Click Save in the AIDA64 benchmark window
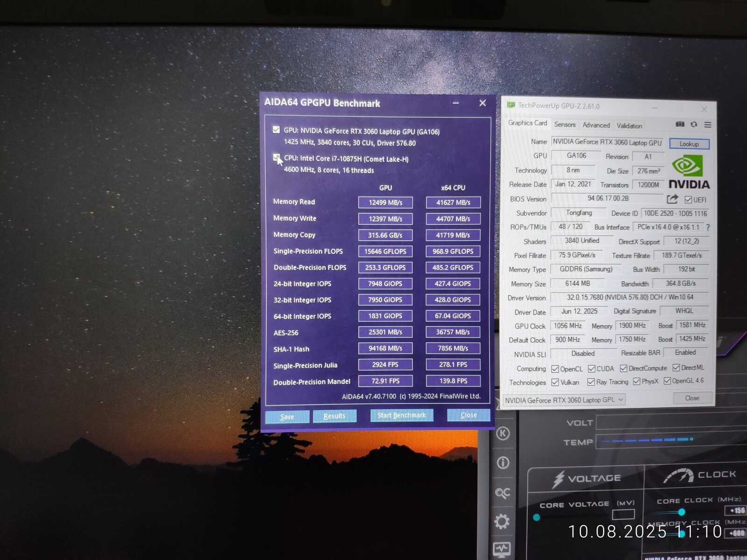This screenshot has height=560, width=747. click(x=287, y=417)
